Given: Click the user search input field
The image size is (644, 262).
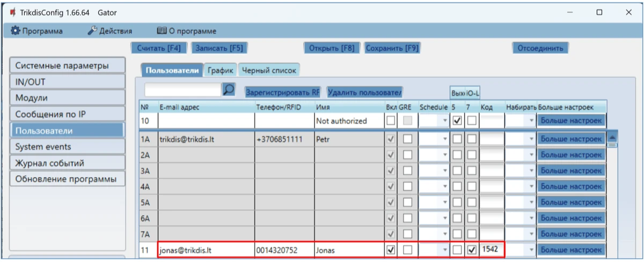Looking at the screenshot, I should (x=182, y=90).
